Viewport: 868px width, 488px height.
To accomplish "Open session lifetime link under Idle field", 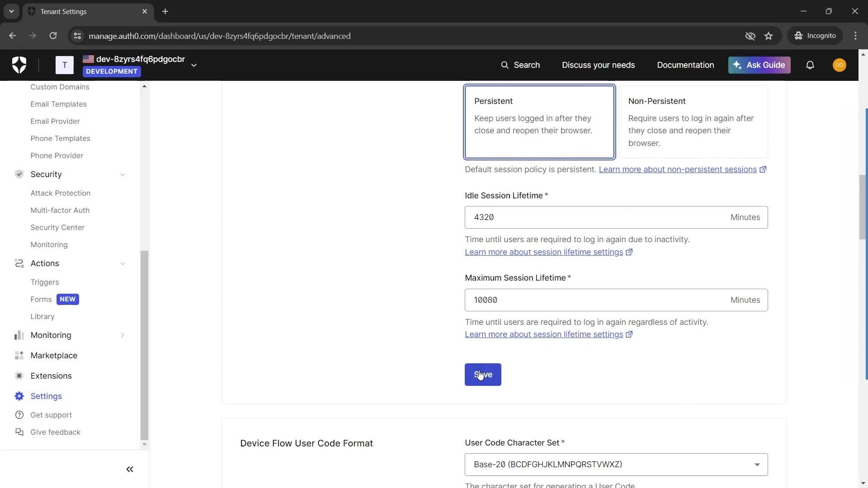I will [548, 252].
